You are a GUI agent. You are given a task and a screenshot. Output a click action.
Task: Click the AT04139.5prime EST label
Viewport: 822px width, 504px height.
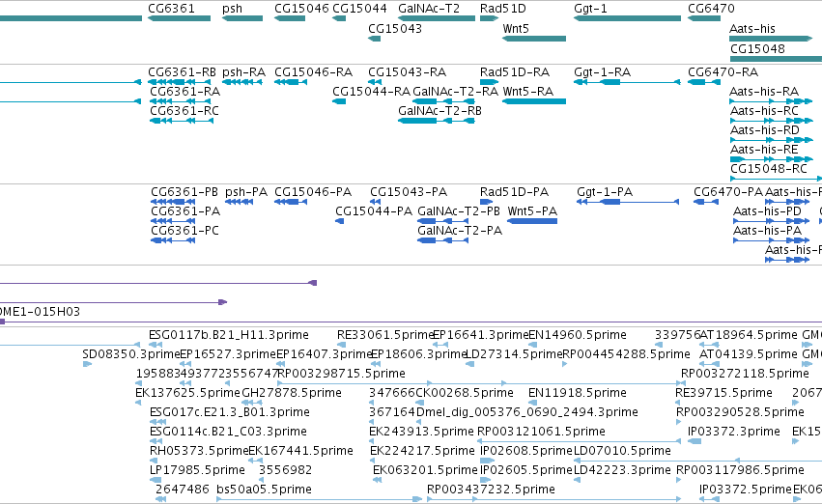749,354
